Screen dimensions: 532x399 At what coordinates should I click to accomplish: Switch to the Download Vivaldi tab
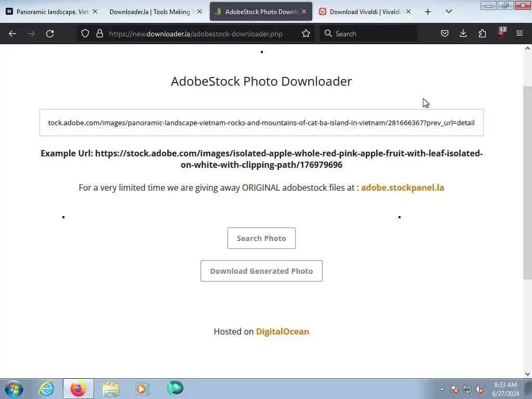(365, 12)
